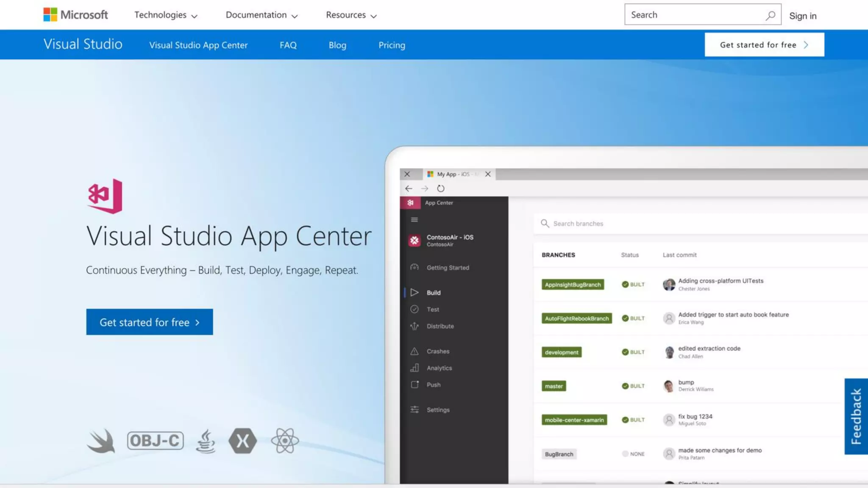Viewport: 868px width, 488px height.
Task: Expand the Resources dropdown menu
Action: tap(351, 15)
